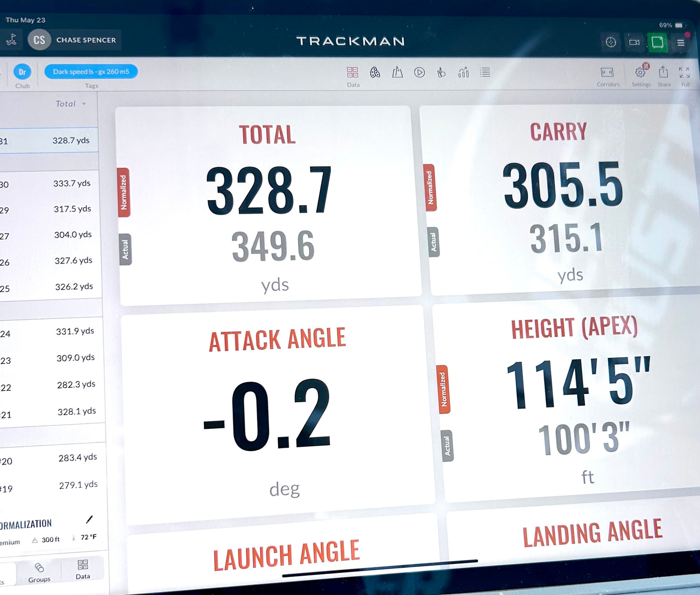Select shot 22 with 282.3 yds
The height and width of the screenshot is (595, 700).
[x=52, y=386]
